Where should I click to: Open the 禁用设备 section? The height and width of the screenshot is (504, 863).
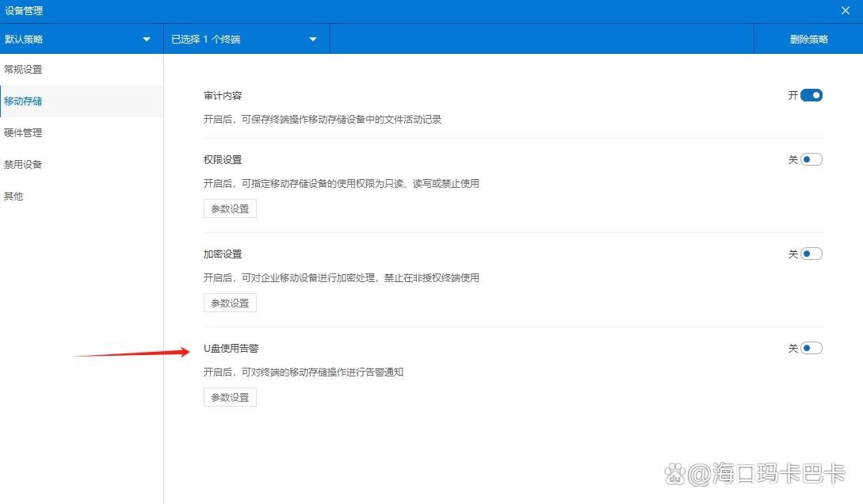[x=24, y=164]
